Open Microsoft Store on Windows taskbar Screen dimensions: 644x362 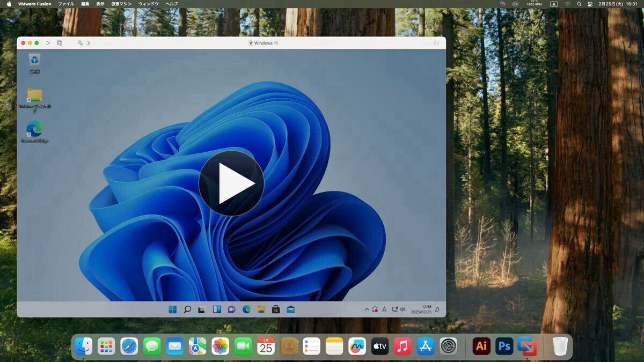click(276, 309)
